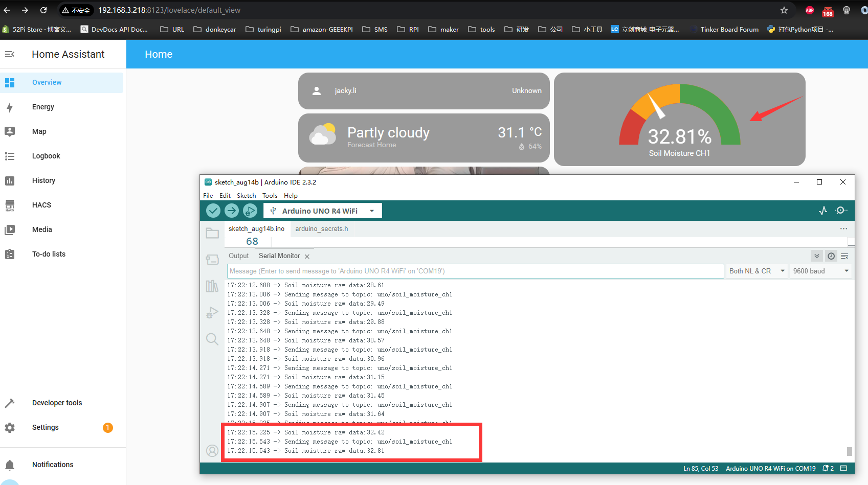Clear the Serial Monitor output

(x=844, y=256)
